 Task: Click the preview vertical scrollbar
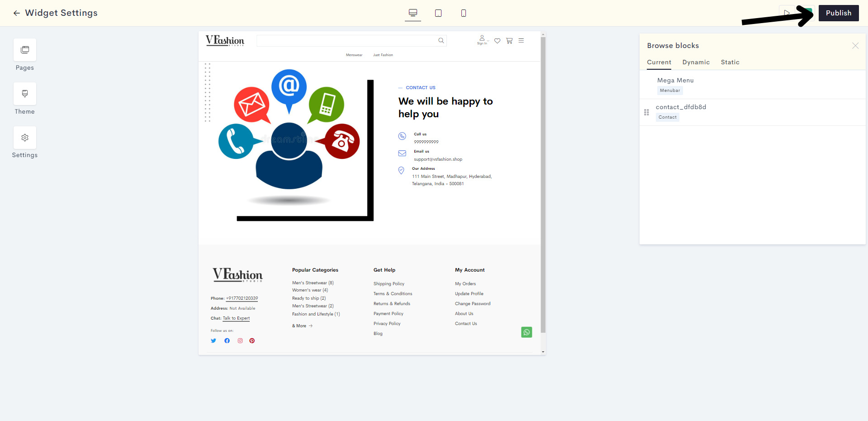click(x=543, y=185)
